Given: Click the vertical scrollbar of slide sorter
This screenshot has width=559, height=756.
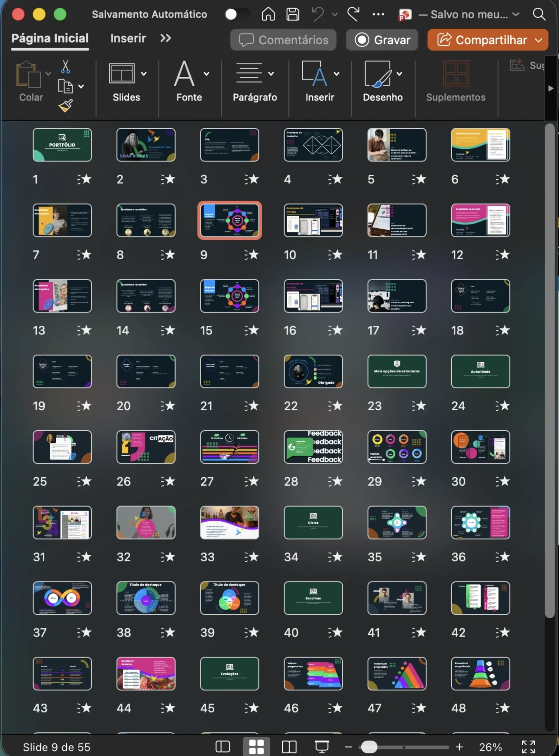Looking at the screenshot, I should point(550,371).
